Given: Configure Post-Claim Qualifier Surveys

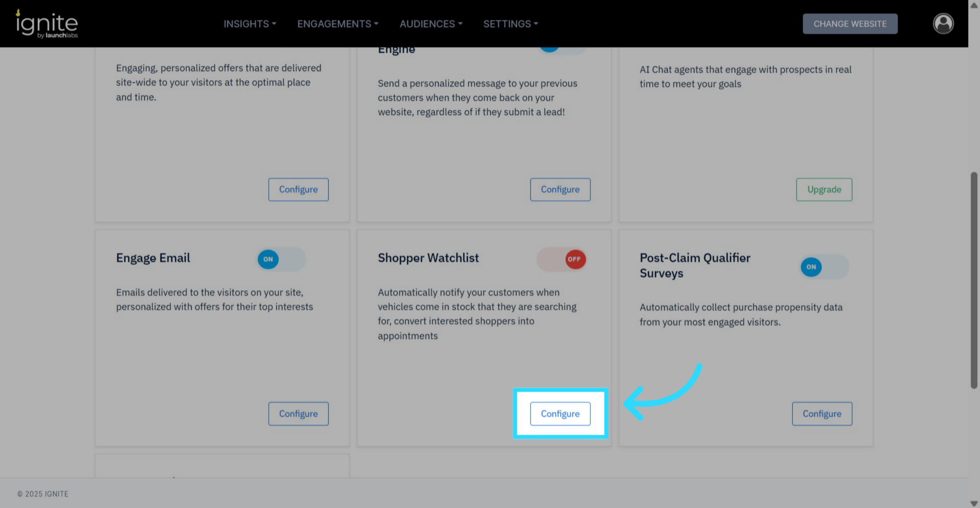Looking at the screenshot, I should [x=822, y=414].
